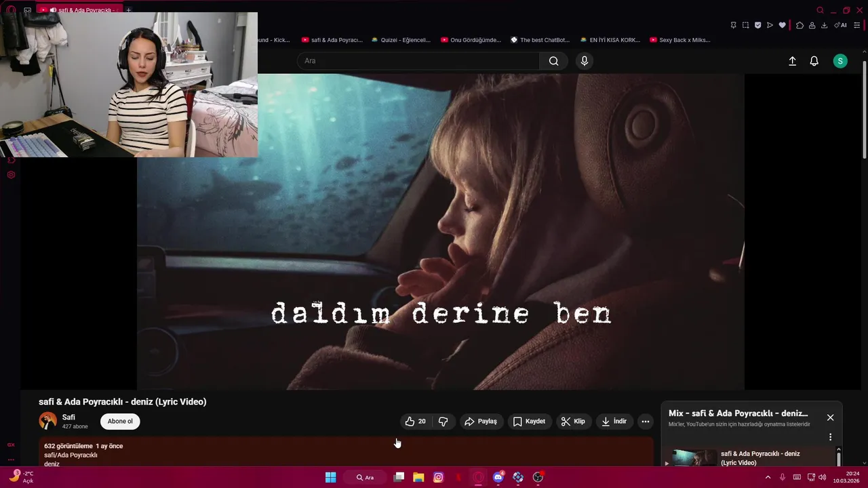The image size is (868, 488).
Task: Take a snapshot with the capture icon
Action: coord(745,25)
